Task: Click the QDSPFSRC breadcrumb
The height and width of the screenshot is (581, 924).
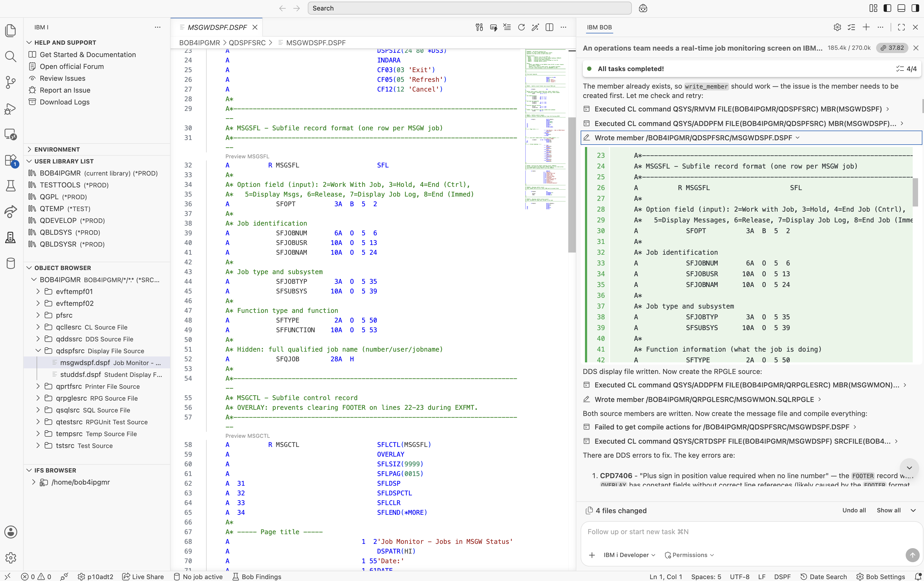Action: click(247, 43)
